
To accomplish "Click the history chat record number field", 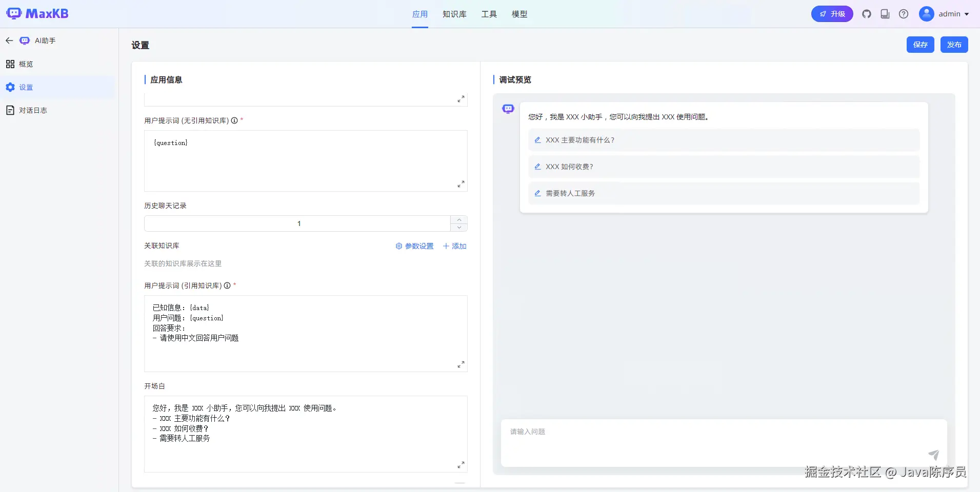I will pos(298,223).
